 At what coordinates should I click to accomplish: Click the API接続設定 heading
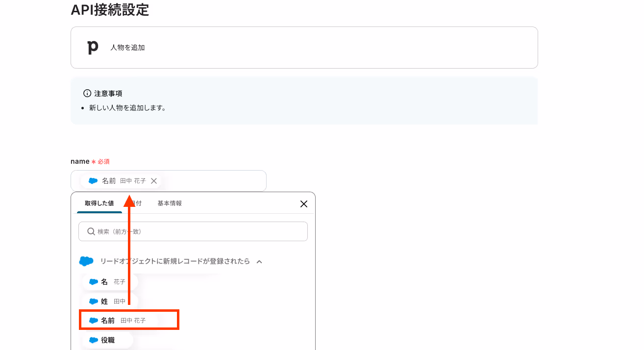(110, 10)
